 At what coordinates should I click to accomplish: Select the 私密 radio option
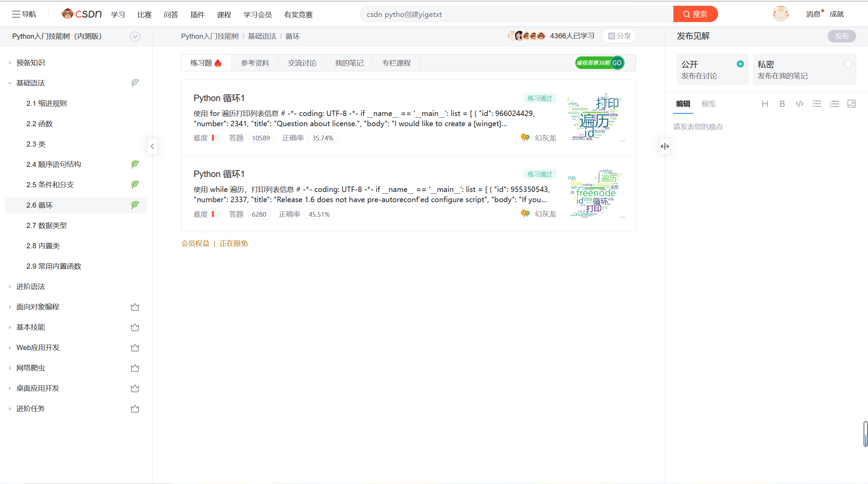848,64
